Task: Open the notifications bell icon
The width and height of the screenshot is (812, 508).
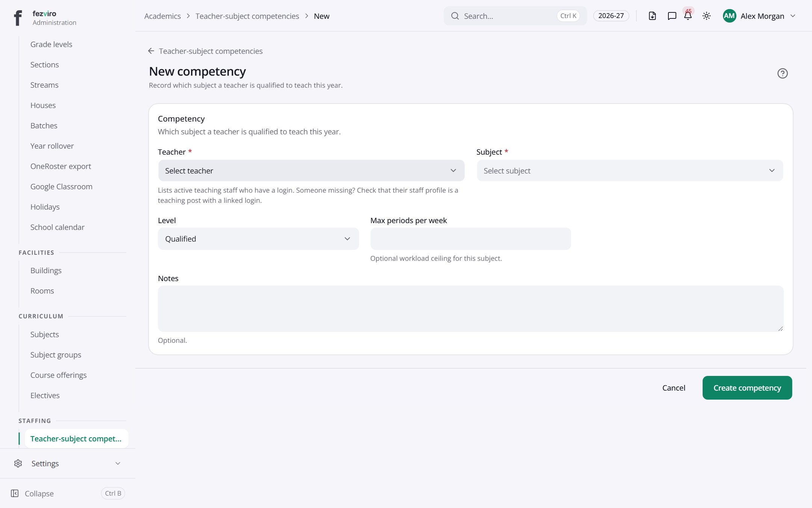Action: 688,16
